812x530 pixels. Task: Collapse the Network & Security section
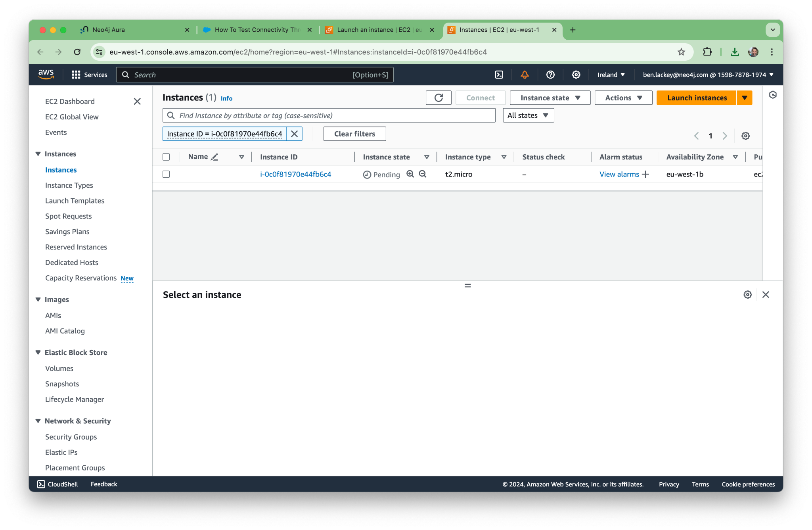[38, 421]
